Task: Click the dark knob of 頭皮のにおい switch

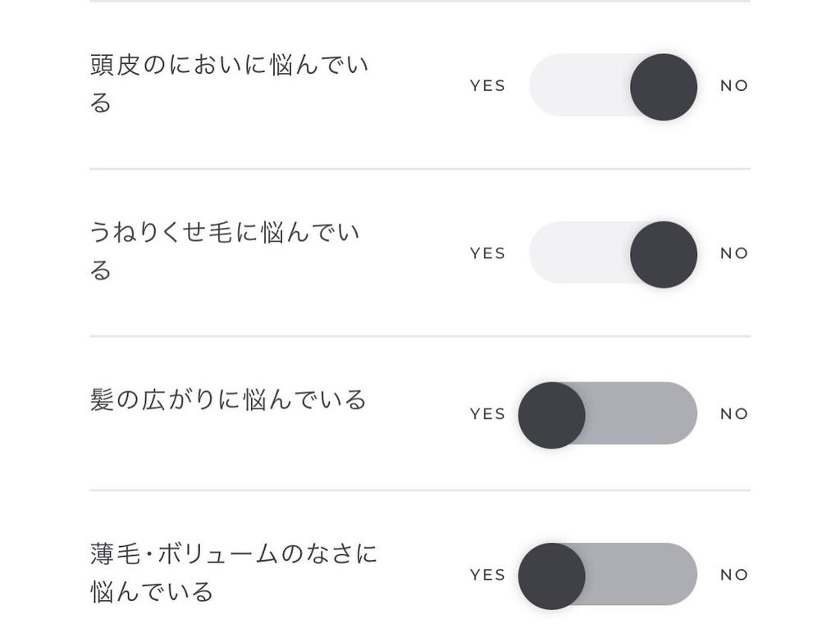Action: pyautogui.click(x=664, y=86)
